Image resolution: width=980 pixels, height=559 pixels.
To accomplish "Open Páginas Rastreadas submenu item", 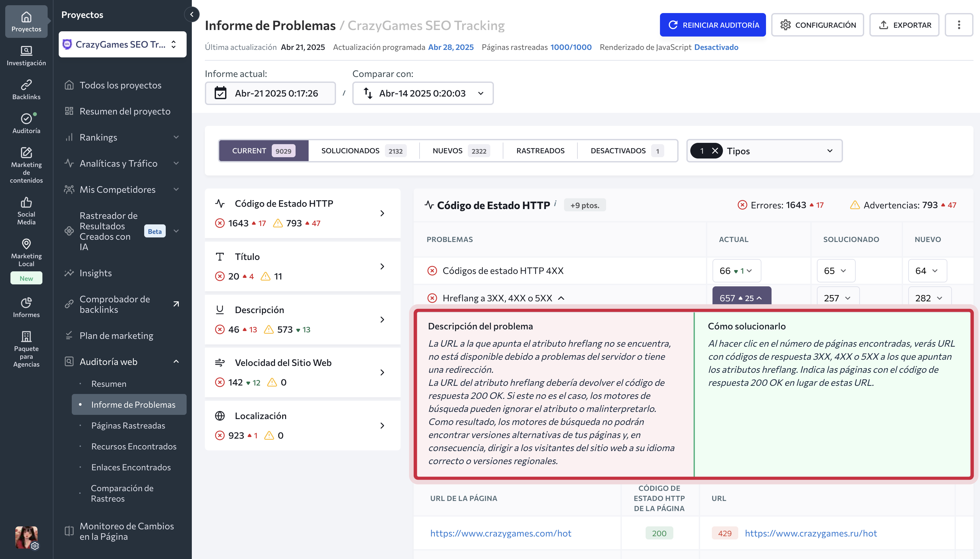I will (128, 425).
